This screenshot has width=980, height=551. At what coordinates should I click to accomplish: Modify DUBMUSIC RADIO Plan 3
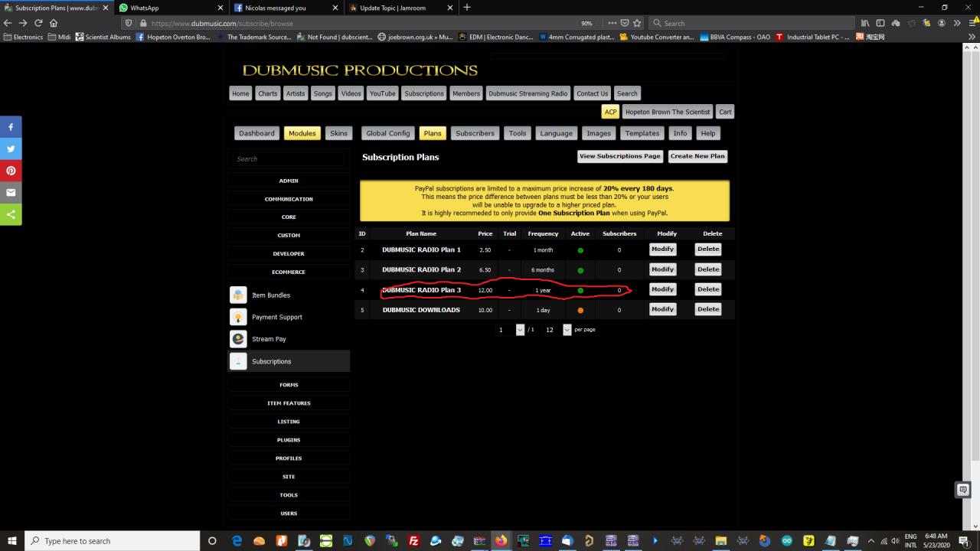(x=662, y=289)
